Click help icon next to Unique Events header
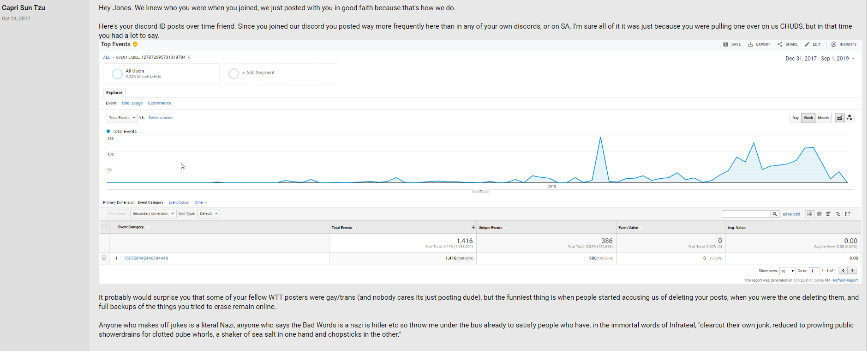The width and height of the screenshot is (868, 351). pos(507,228)
